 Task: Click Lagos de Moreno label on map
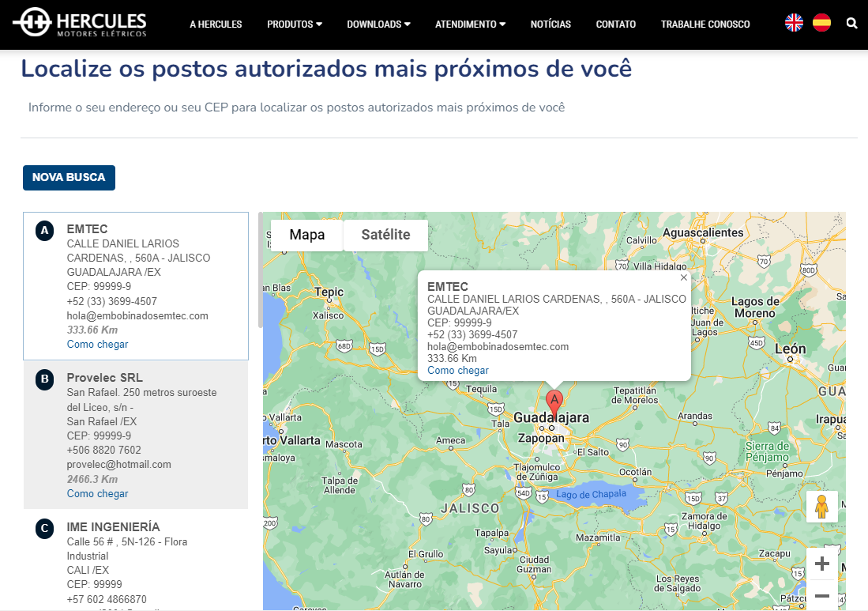click(755, 307)
